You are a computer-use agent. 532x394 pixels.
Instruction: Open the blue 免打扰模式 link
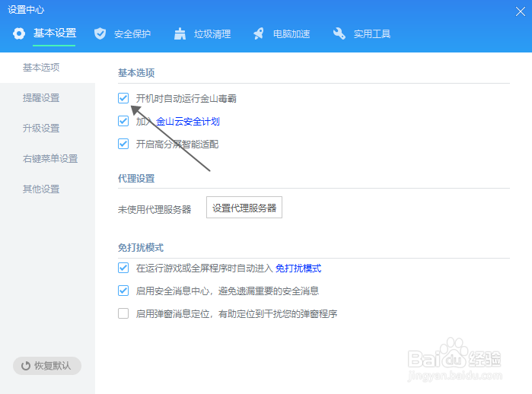(298, 268)
